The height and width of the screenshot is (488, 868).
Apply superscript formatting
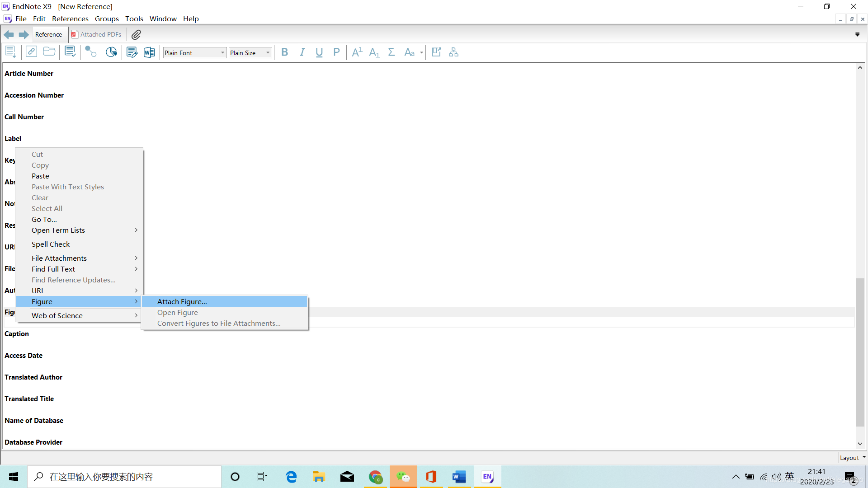coord(357,52)
